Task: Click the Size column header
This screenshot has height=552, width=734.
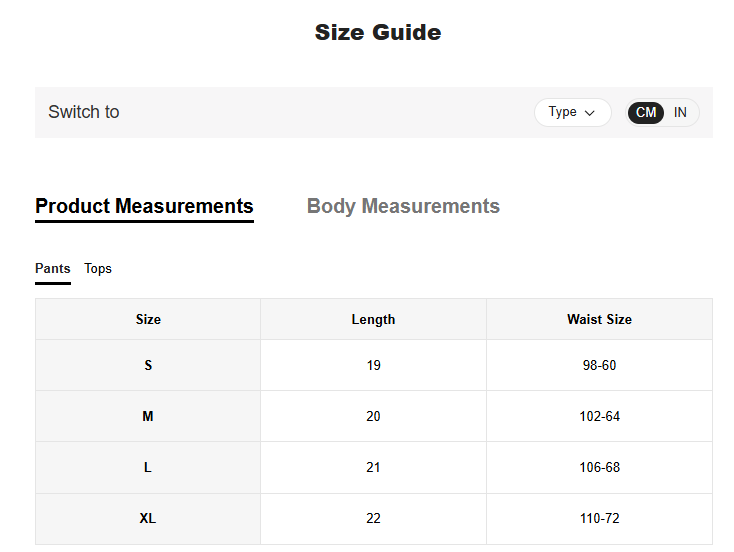Action: (x=148, y=319)
